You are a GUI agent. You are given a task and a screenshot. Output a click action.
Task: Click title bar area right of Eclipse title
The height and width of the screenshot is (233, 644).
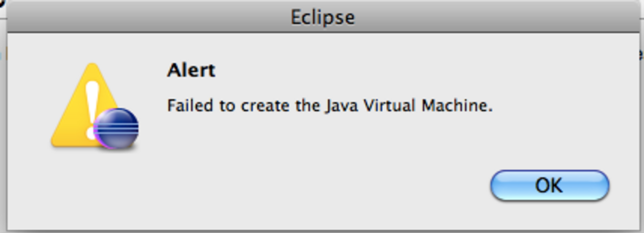tap(495, 17)
